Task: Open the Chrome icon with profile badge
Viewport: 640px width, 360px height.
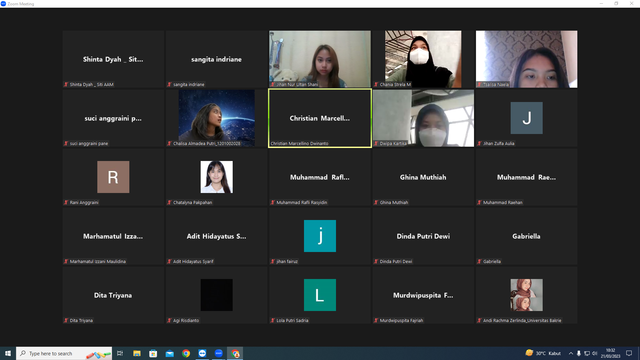Action: point(235,353)
